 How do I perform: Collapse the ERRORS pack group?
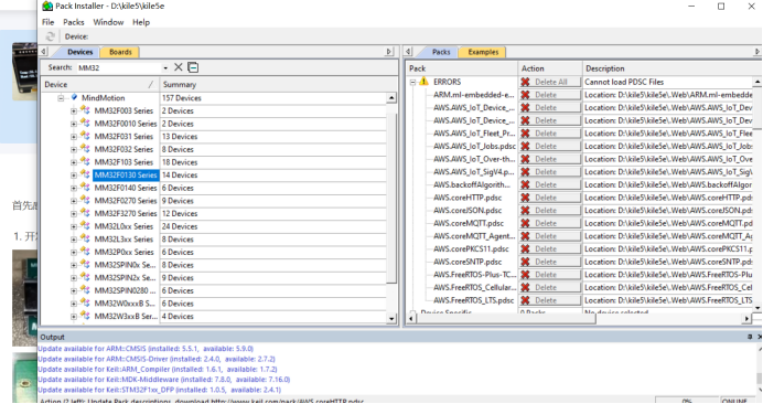pos(412,81)
